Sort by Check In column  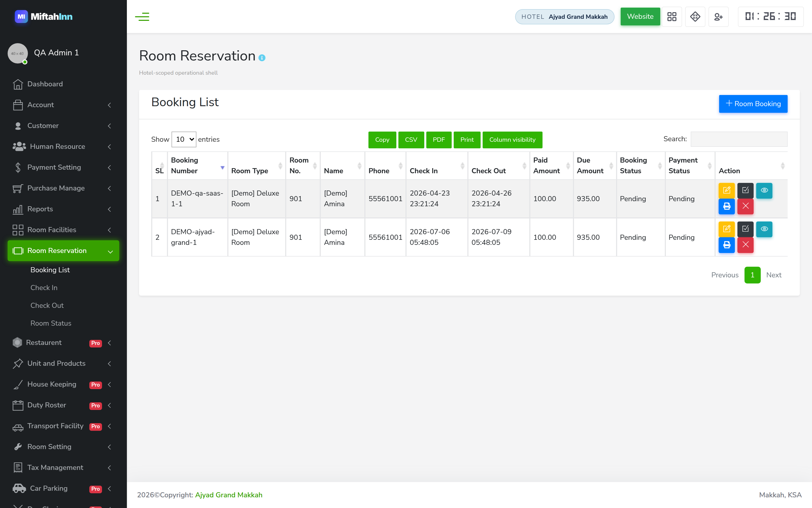(436, 166)
